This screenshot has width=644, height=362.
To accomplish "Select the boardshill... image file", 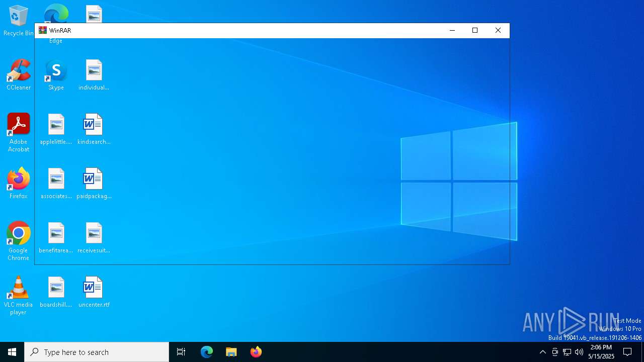I will (56, 292).
